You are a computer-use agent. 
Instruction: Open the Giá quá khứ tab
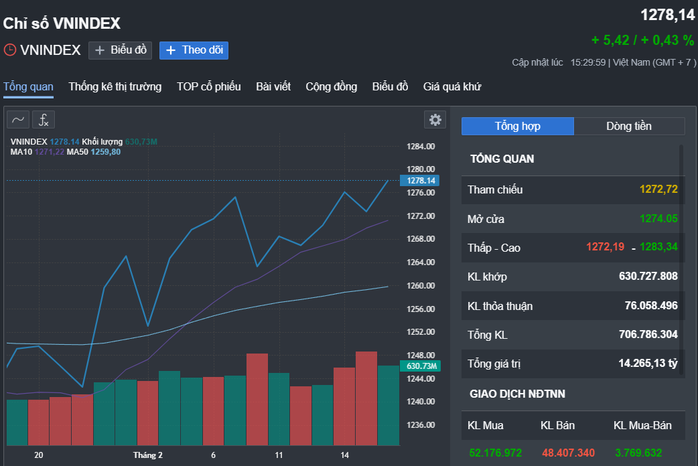[452, 86]
